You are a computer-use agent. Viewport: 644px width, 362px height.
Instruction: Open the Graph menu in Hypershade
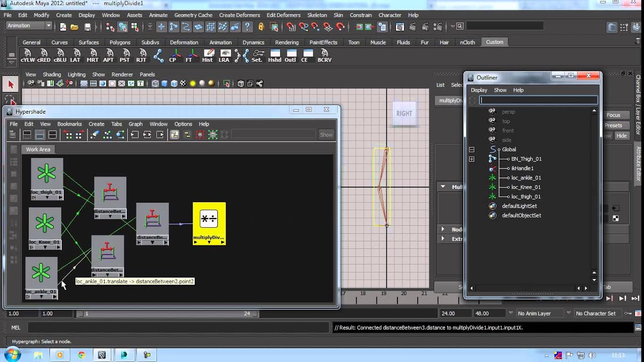coord(135,124)
